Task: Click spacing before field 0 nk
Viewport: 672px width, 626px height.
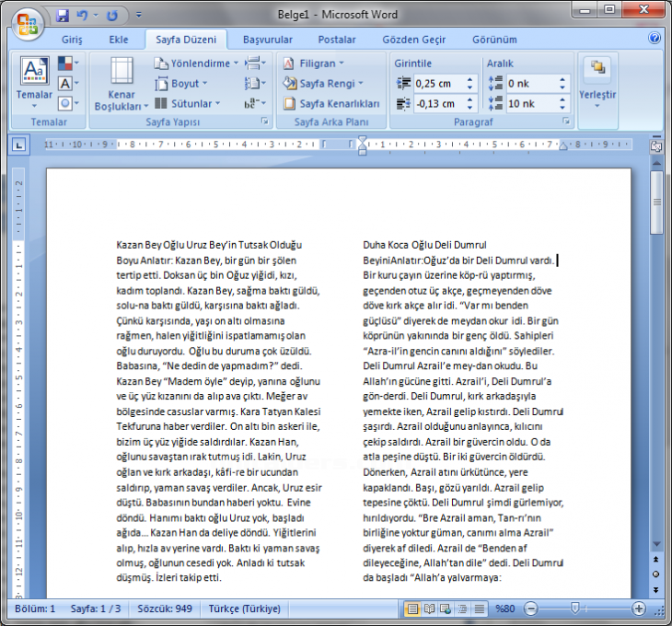Action: pos(532,84)
